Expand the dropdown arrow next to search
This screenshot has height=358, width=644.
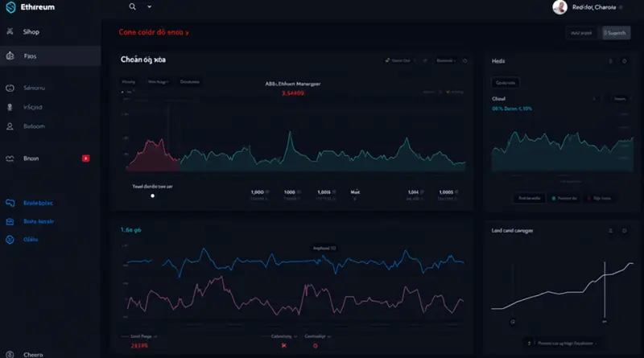click(150, 6)
